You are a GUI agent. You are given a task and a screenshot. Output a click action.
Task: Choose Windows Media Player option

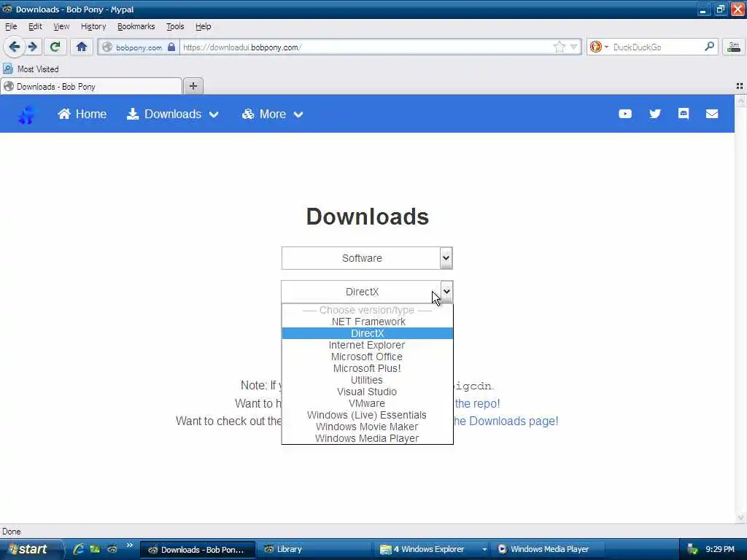pos(368,438)
